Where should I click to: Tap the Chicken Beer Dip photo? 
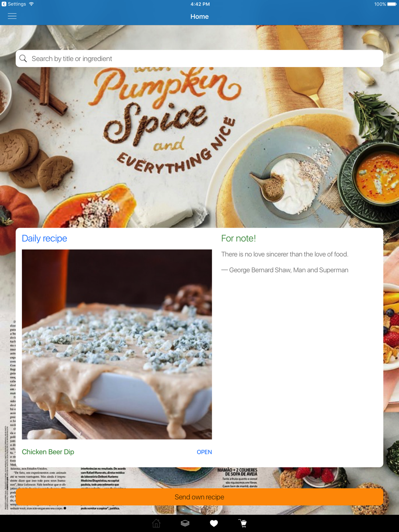[117, 345]
